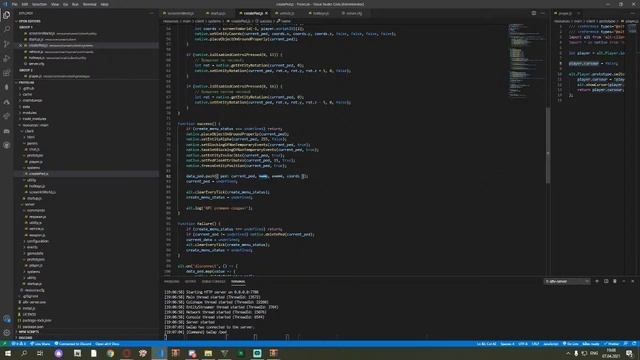Viewport: 640px width, 360px height.
Task: Click Prettier in status bar
Action: click(x=611, y=344)
